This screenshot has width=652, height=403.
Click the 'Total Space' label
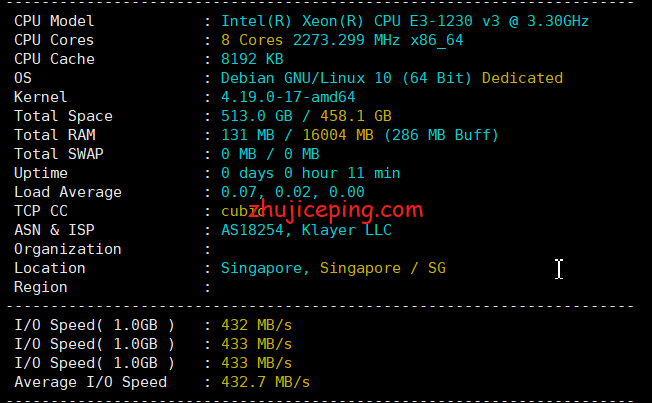[63, 116]
